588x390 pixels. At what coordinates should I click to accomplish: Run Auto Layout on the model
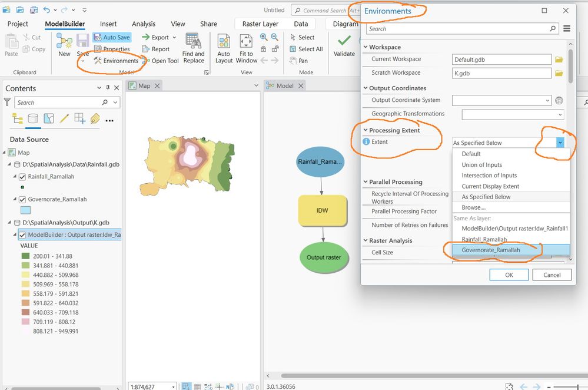pos(224,48)
